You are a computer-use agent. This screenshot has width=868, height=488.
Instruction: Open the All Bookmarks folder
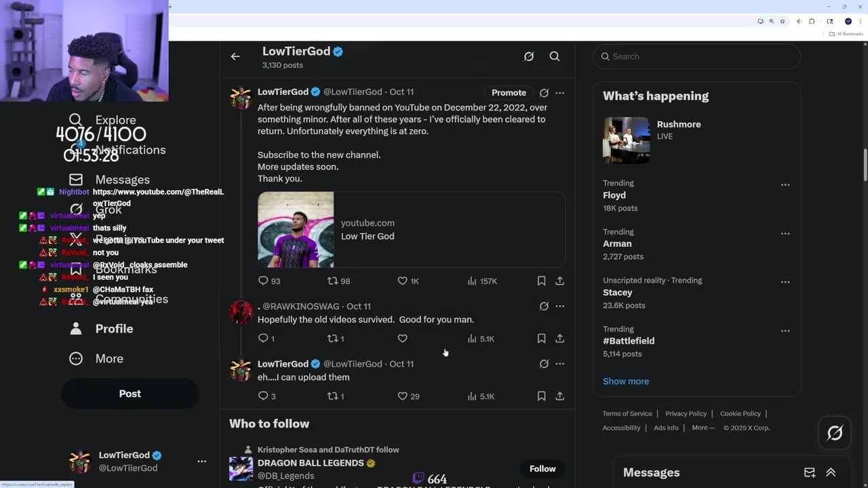tap(846, 34)
